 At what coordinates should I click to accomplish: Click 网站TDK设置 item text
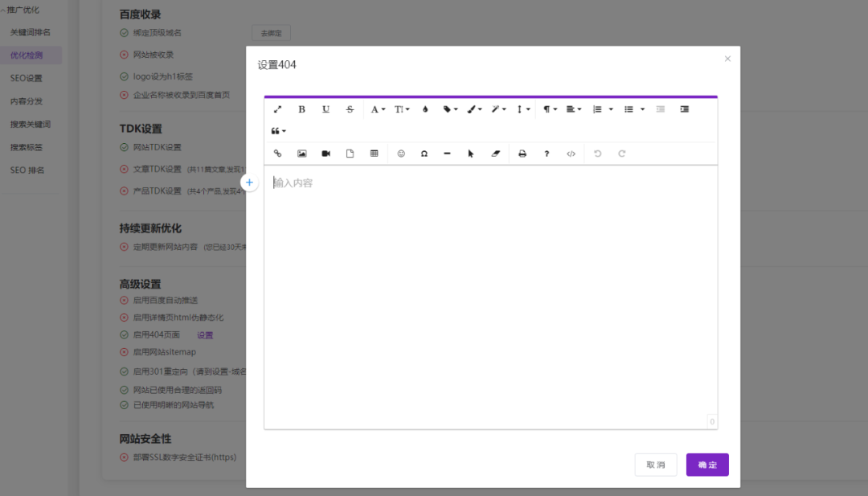pyautogui.click(x=157, y=147)
